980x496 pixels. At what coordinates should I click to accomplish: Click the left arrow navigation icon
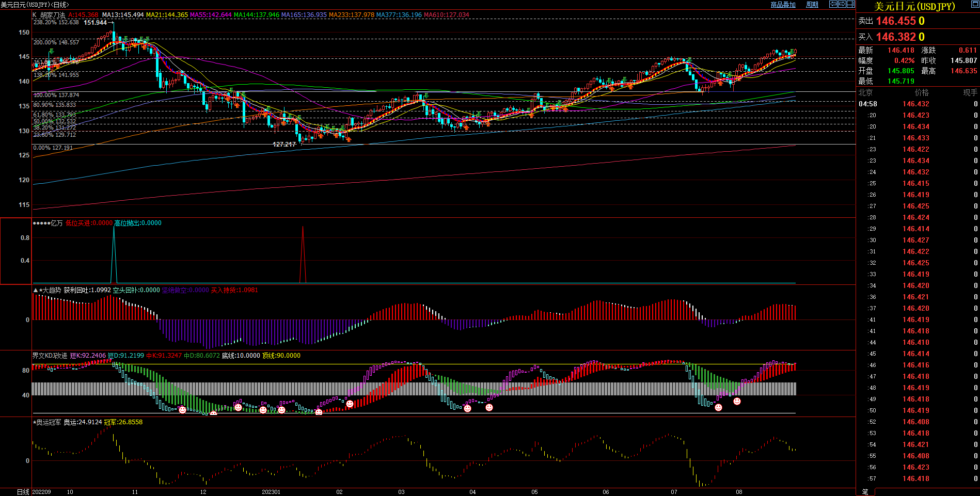(x=833, y=4)
